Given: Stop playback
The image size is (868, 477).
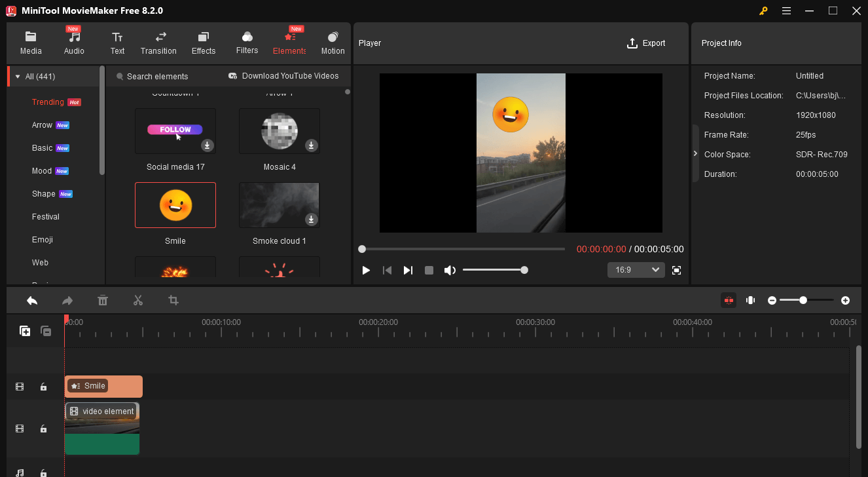Looking at the screenshot, I should point(429,270).
